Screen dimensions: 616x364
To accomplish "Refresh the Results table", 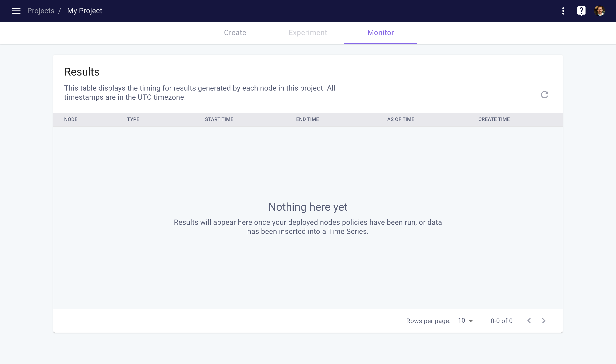I will [544, 95].
